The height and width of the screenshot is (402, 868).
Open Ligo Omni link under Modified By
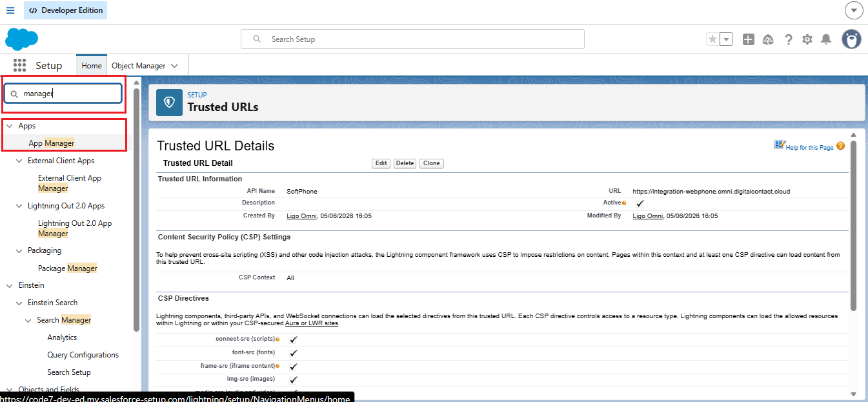point(647,216)
